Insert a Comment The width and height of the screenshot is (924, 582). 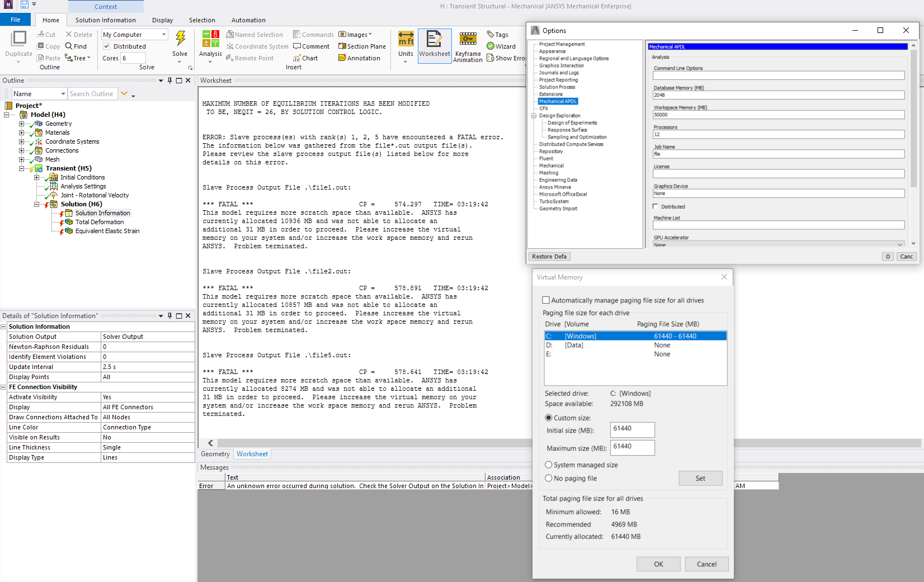coord(312,46)
